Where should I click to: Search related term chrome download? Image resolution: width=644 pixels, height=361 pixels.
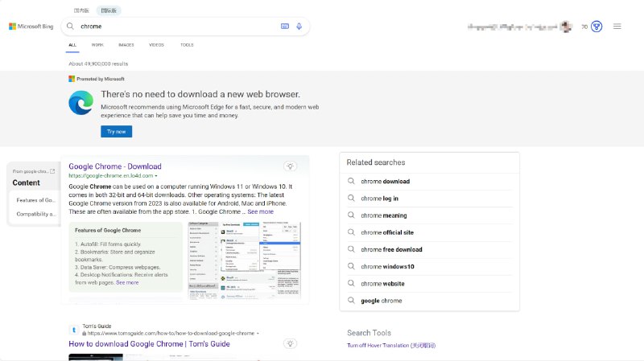point(386,182)
